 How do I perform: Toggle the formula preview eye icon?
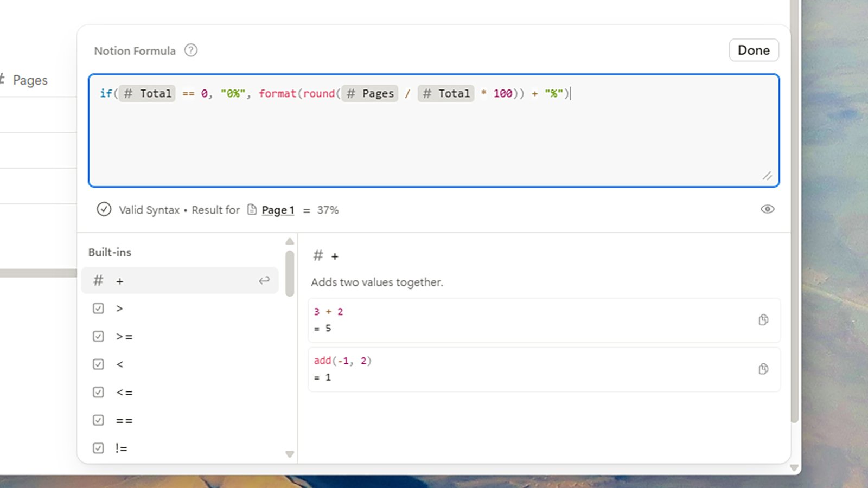click(x=767, y=209)
